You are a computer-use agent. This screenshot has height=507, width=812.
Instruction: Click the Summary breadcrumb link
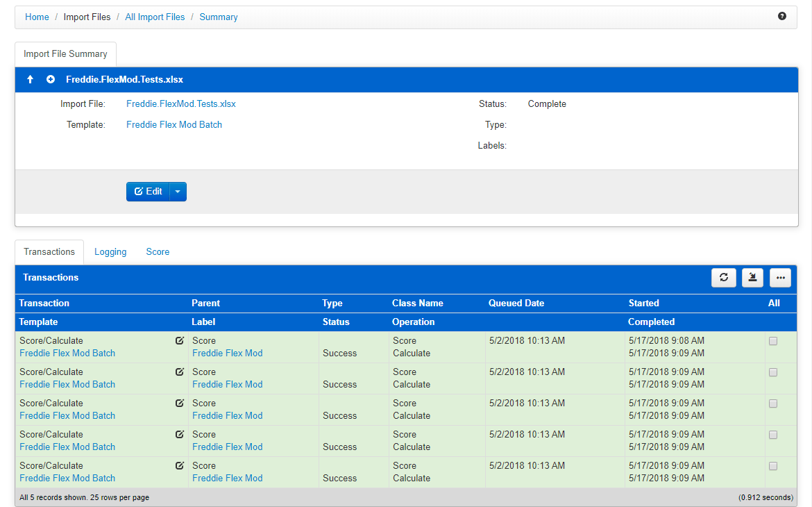click(x=219, y=17)
